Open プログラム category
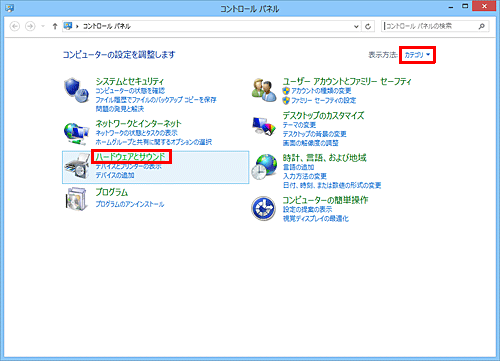The image size is (500, 361). (x=112, y=192)
